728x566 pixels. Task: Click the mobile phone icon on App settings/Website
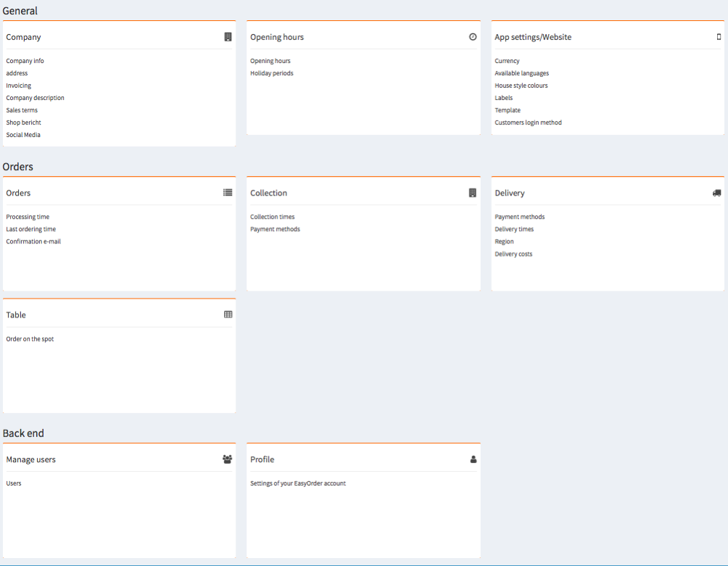click(x=718, y=36)
